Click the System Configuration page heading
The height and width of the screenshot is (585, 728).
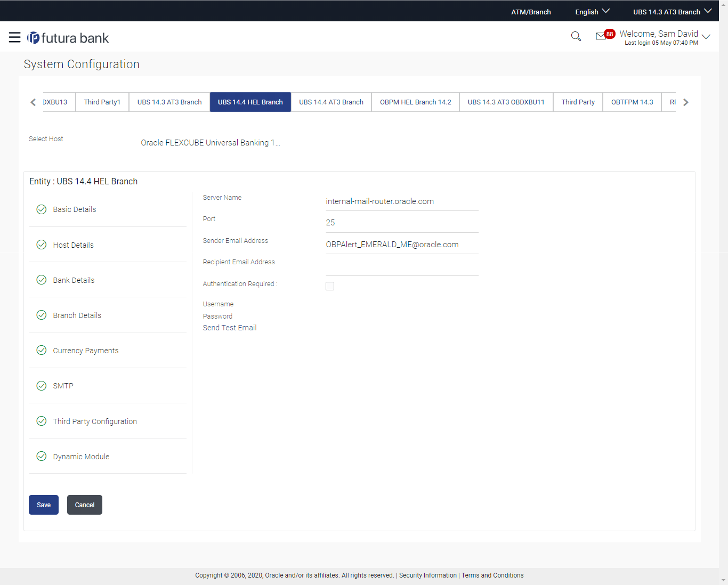[82, 64]
